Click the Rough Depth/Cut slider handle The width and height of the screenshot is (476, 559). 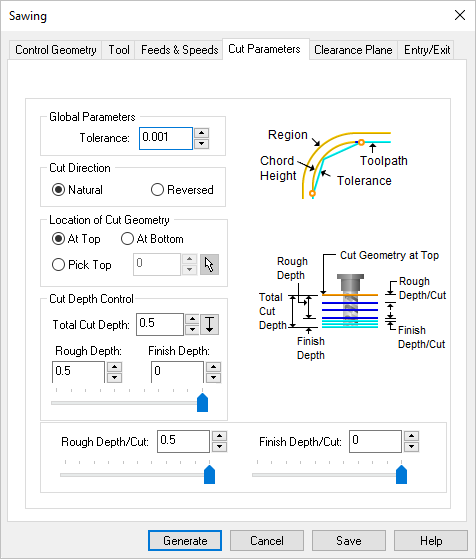(209, 475)
